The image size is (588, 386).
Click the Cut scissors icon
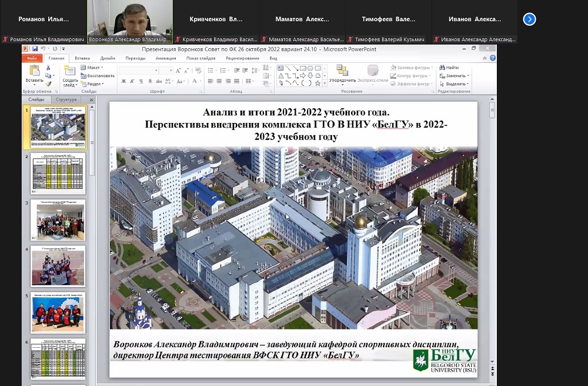(49, 68)
